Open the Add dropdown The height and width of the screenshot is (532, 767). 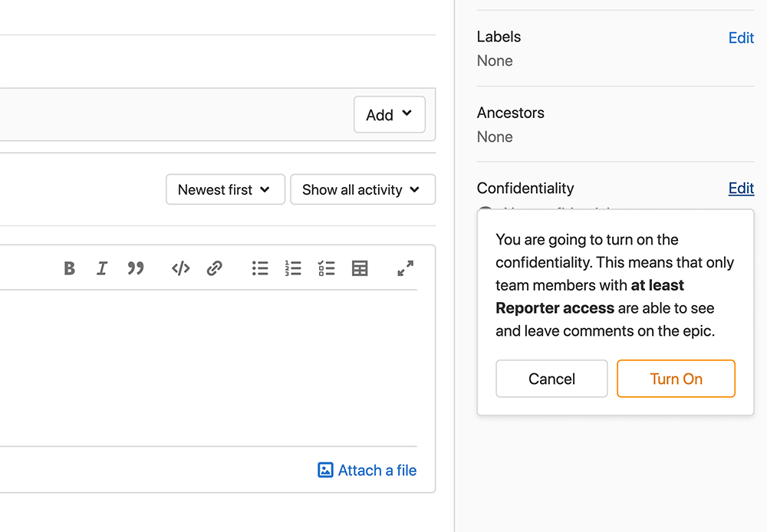(389, 114)
